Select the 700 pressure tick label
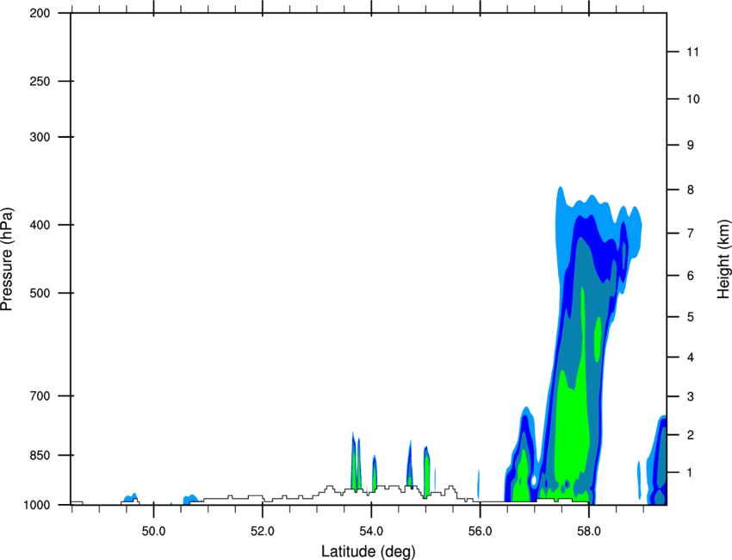Screen dimensions: 732x560 (40, 395)
